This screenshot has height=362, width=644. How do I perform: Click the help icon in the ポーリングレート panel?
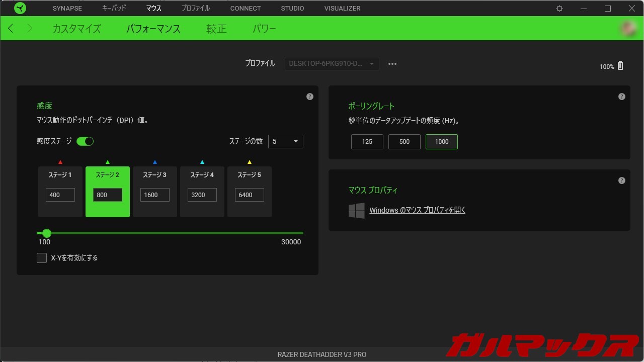click(622, 96)
